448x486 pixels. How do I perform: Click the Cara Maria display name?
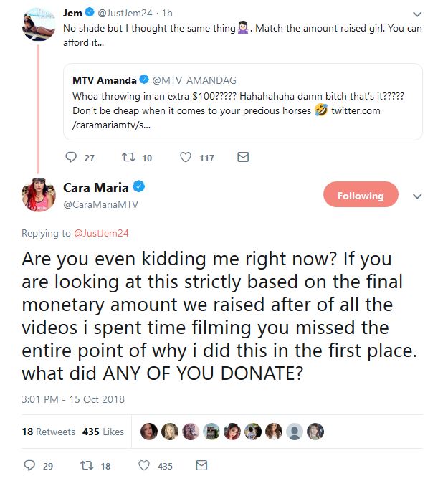click(x=101, y=187)
